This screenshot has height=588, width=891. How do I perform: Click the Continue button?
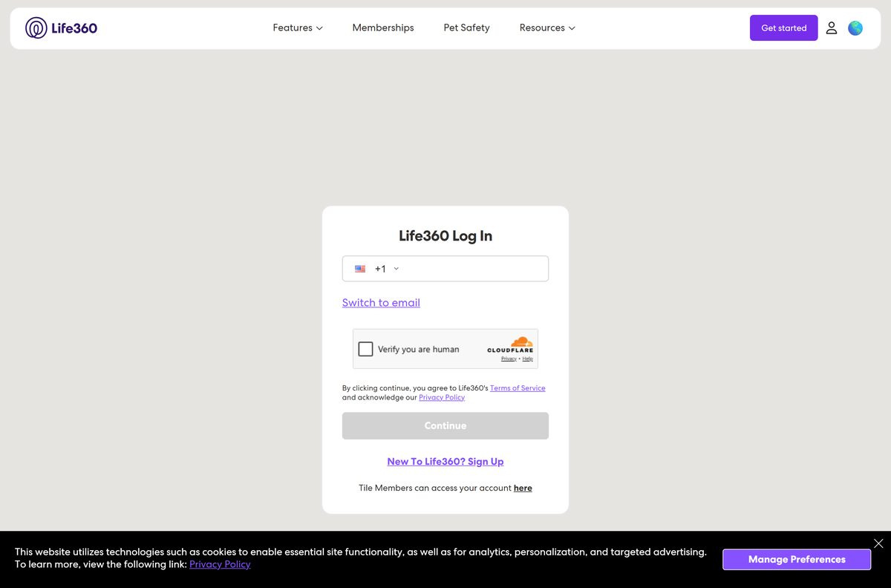pos(446,425)
